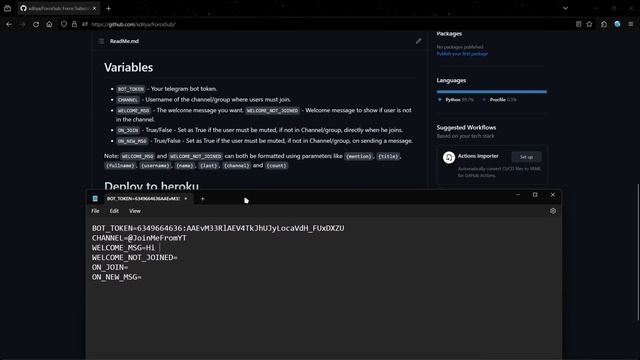Image resolution: width=640 pixels, height=360 pixels.
Task: Set up the Actions Importer workflow
Action: tap(526, 157)
